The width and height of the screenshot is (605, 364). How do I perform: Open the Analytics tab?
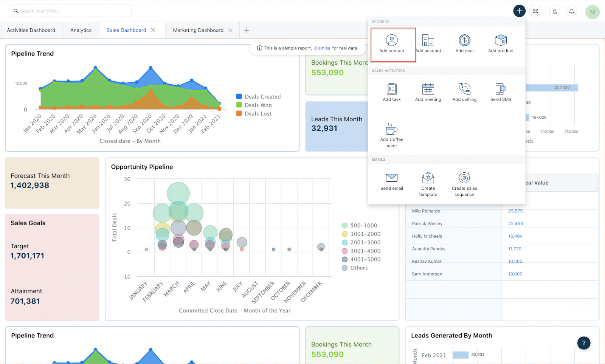(81, 30)
